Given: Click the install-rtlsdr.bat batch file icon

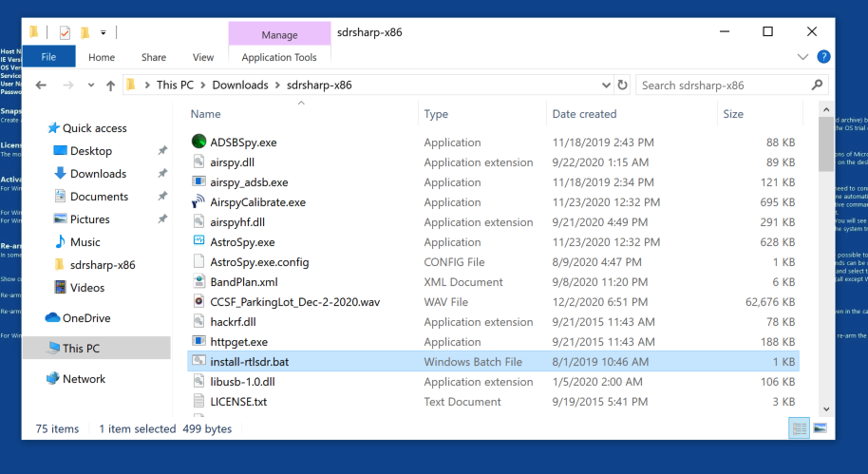Looking at the screenshot, I should 198,361.
